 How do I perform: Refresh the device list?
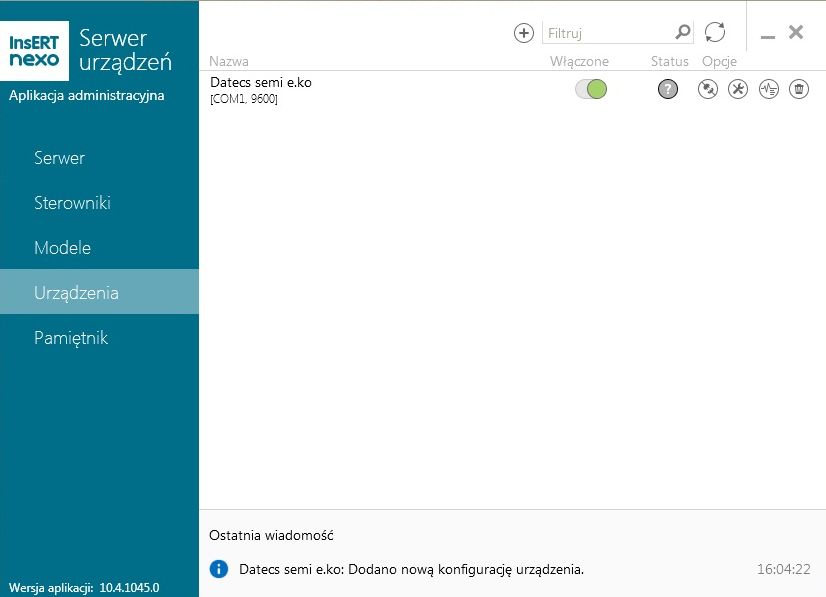(x=715, y=32)
